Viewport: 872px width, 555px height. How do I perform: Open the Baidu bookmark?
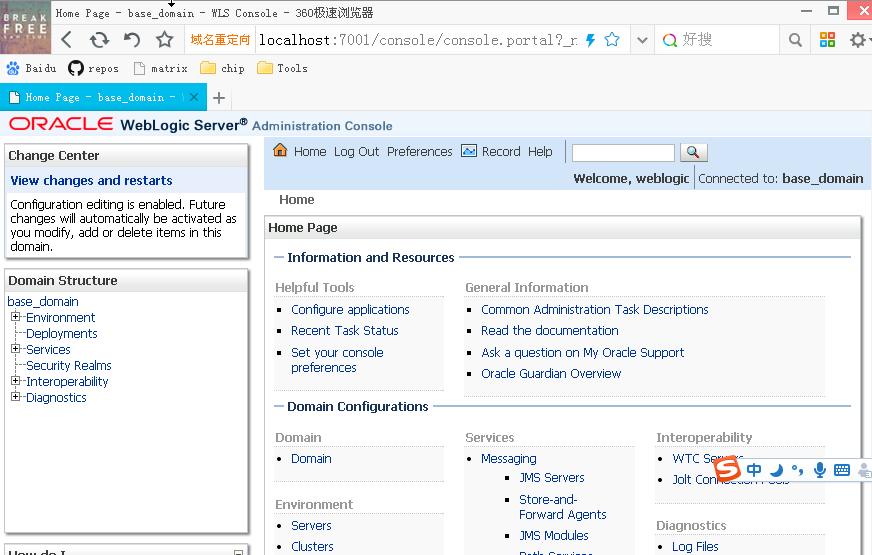31,68
